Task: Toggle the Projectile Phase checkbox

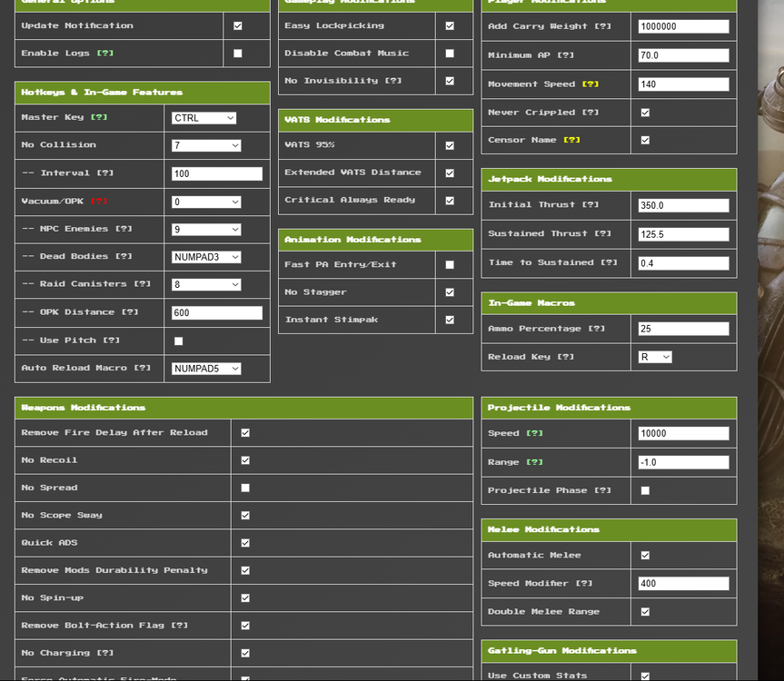Action: click(x=646, y=490)
